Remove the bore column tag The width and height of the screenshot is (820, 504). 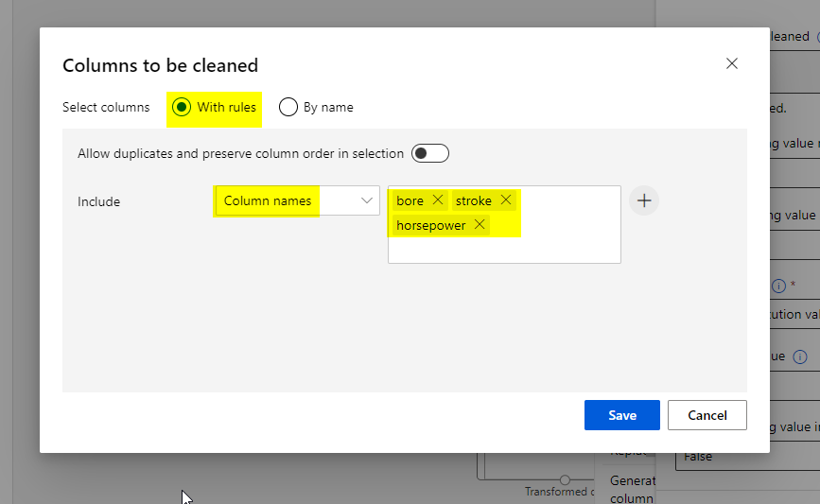(x=437, y=200)
